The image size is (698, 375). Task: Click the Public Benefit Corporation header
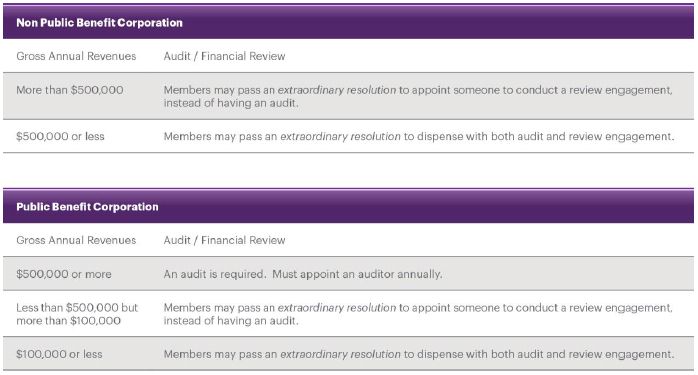click(x=87, y=207)
